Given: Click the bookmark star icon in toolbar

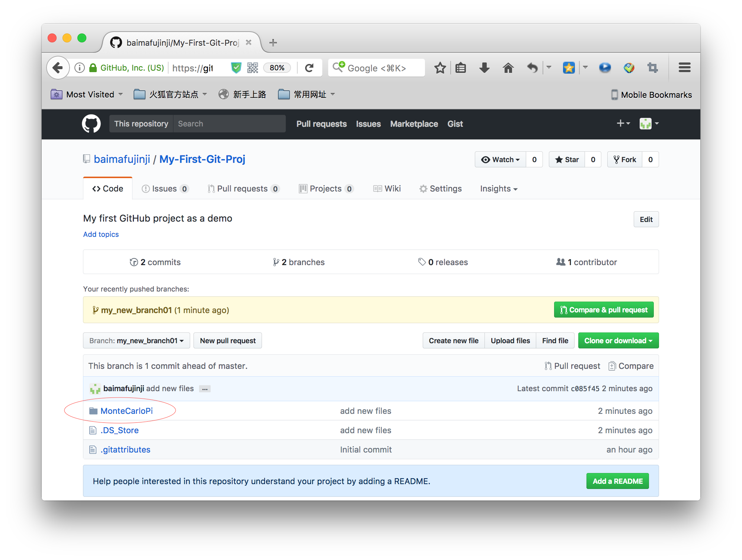Looking at the screenshot, I should 440,68.
